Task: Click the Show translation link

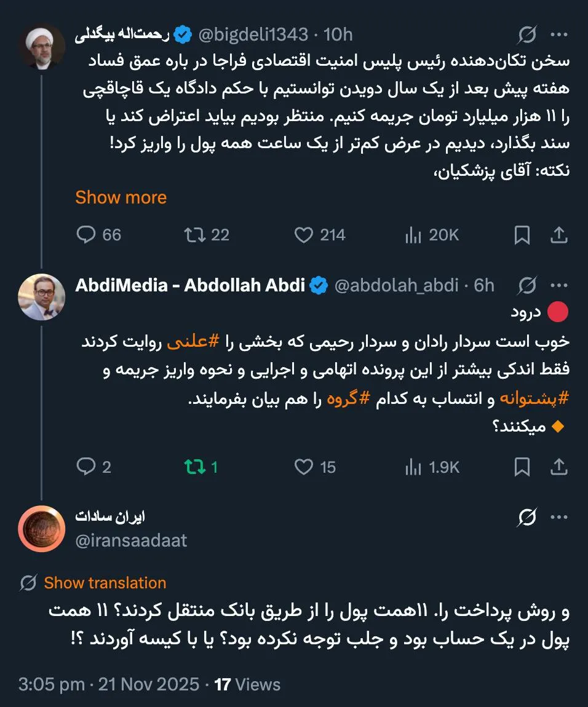Action: [105, 582]
